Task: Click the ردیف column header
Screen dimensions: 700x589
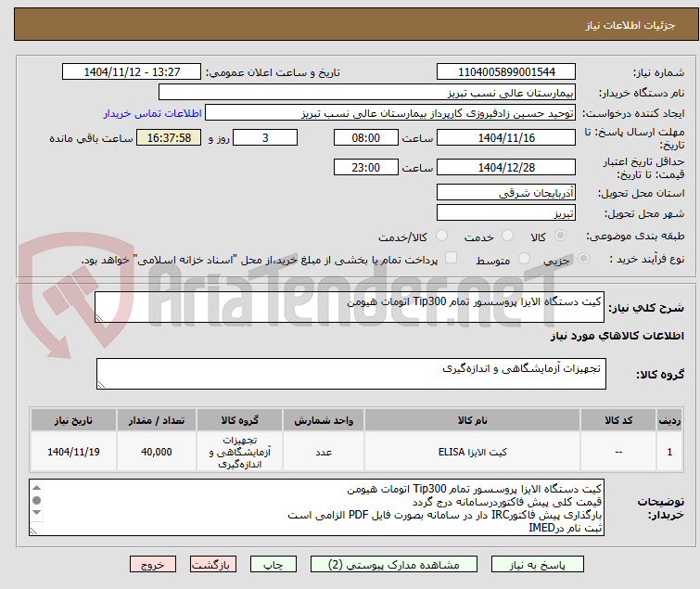Action: click(x=669, y=420)
